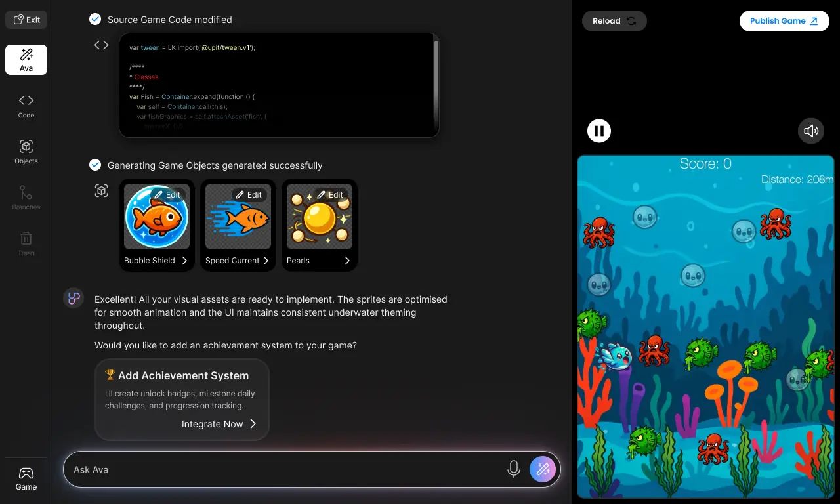Screen dimensions: 840x504
Task: Click the code snippet preview box
Action: point(279,85)
